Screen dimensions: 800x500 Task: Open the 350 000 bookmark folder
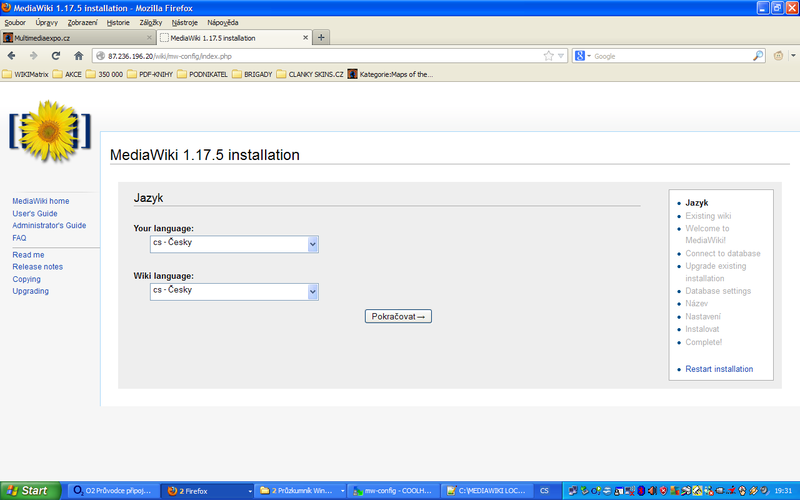[x=105, y=74]
